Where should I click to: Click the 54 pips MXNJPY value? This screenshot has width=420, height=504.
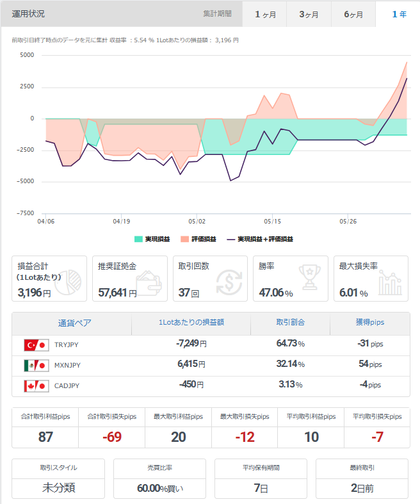click(x=370, y=364)
